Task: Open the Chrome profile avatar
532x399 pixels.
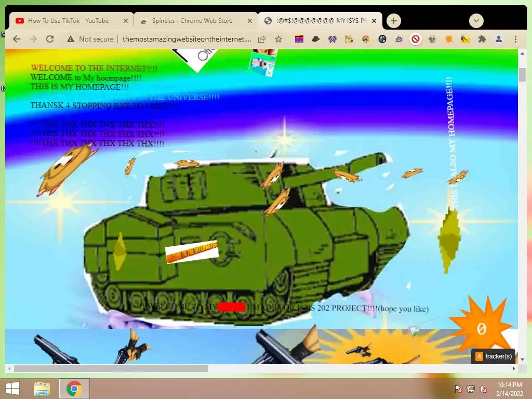Action: [499, 39]
